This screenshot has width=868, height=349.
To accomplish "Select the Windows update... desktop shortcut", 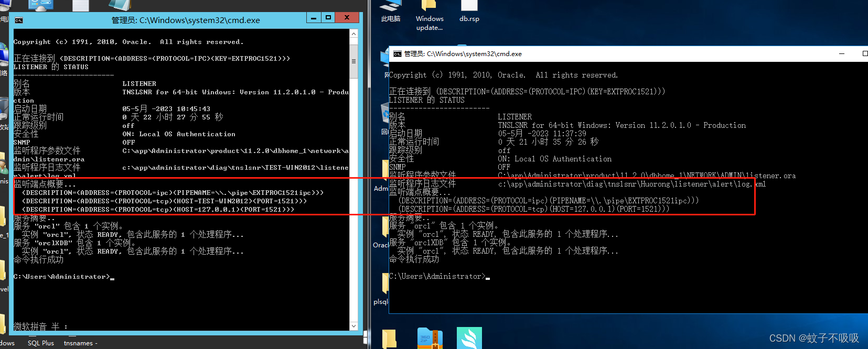I will 430,16.
